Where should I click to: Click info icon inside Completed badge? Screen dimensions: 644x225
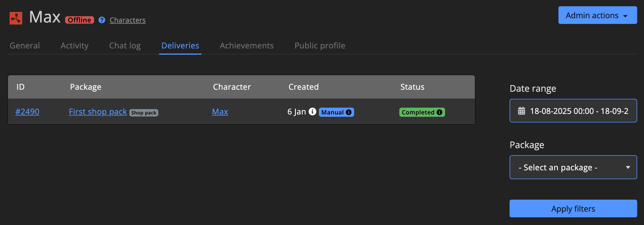point(439,112)
